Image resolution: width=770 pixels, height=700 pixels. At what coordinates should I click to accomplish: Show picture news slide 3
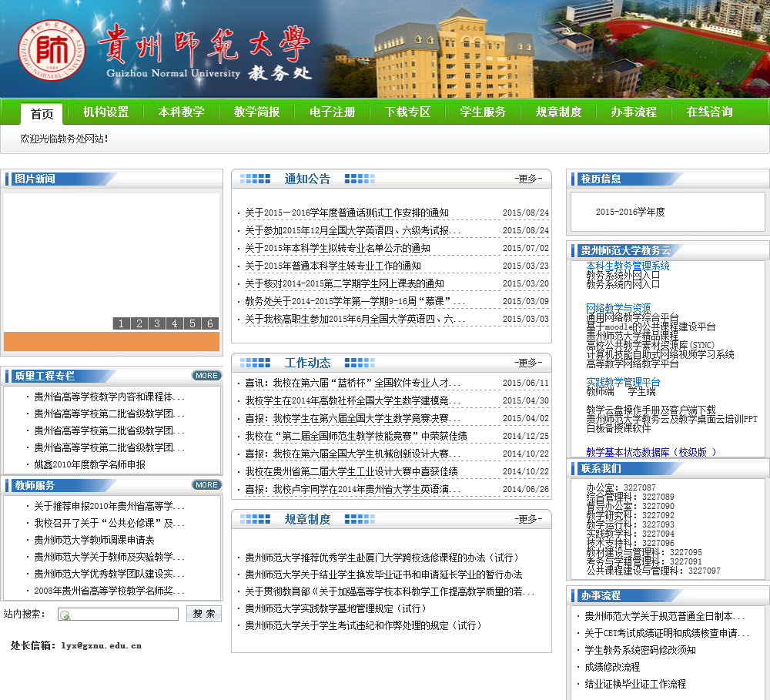[x=156, y=323]
